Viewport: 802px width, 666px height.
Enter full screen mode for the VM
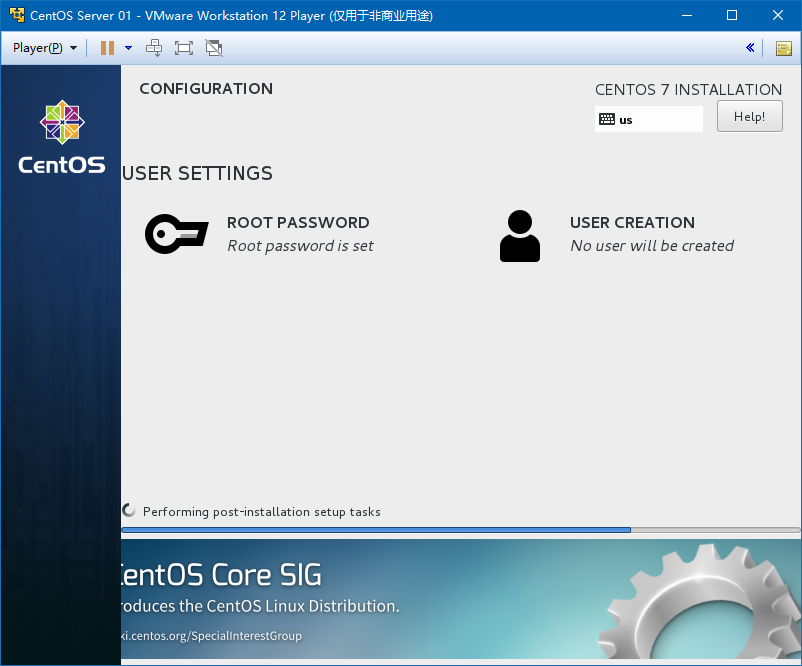click(x=183, y=47)
